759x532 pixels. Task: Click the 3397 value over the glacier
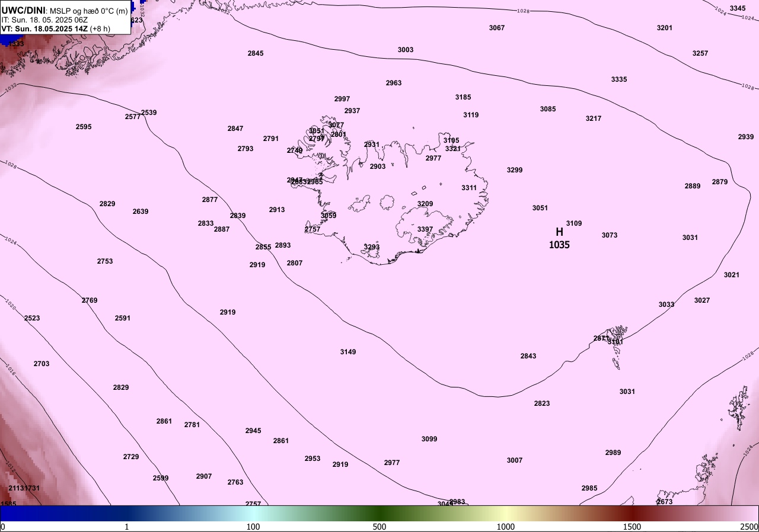point(425,229)
